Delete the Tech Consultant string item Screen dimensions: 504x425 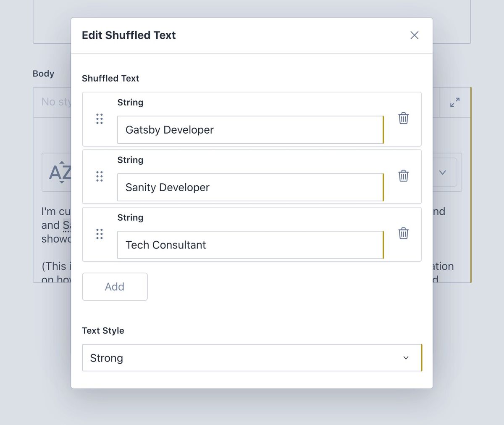(x=403, y=233)
